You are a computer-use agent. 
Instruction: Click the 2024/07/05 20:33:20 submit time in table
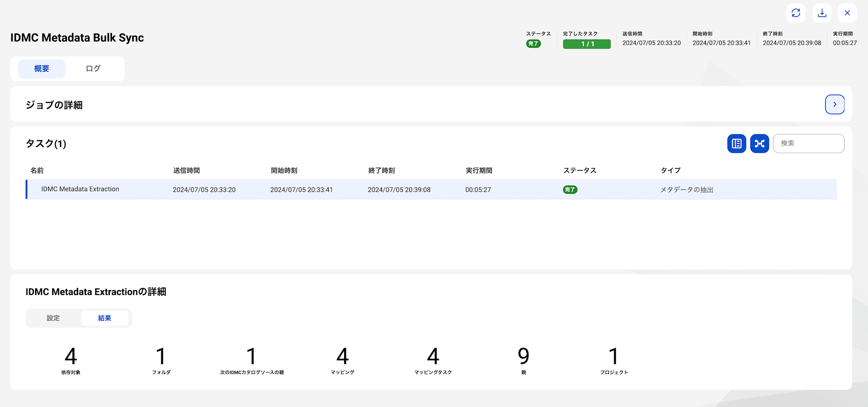(204, 189)
